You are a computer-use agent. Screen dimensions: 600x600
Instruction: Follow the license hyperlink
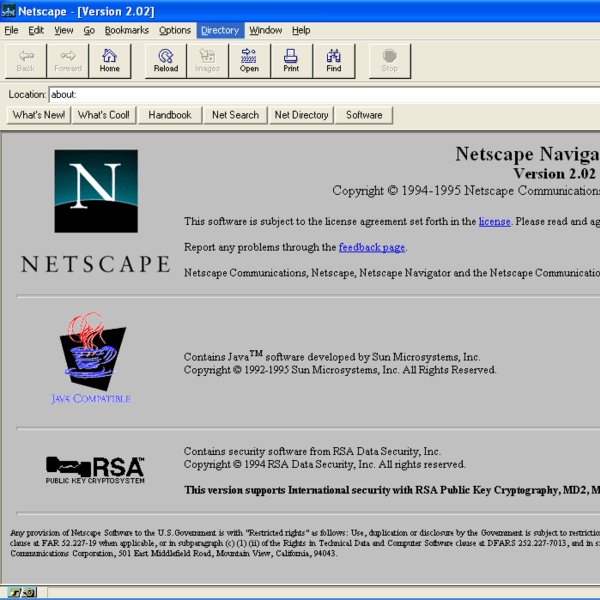click(494, 221)
